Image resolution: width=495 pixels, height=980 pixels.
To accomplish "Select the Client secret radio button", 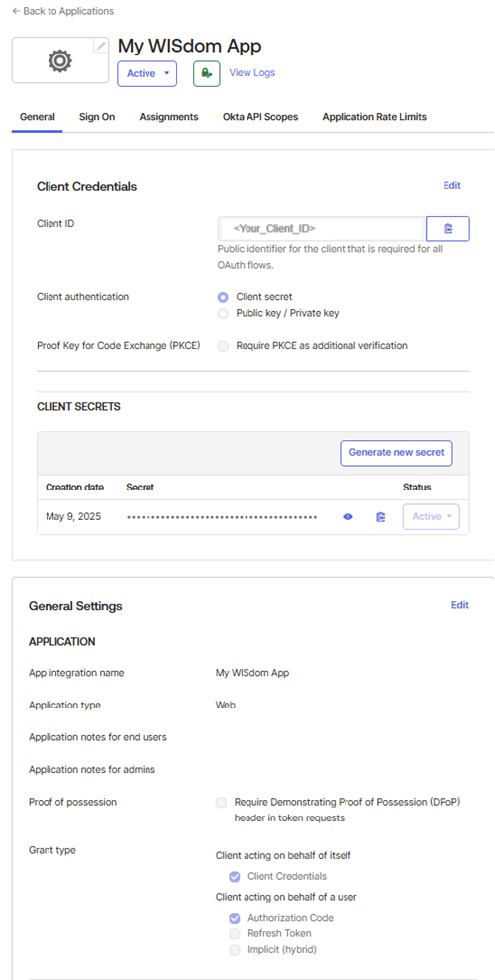I will 223,297.
